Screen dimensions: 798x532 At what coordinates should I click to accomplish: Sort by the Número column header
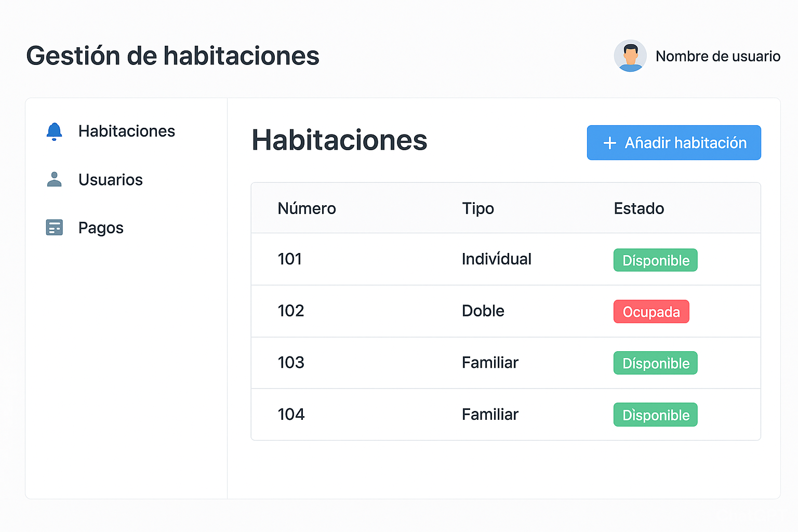coord(307,208)
